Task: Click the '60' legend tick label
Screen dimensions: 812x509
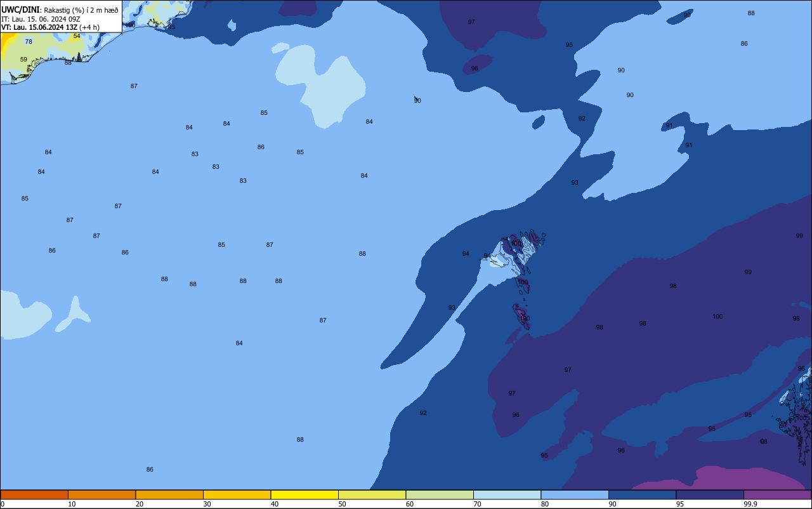Action: pyautogui.click(x=410, y=504)
